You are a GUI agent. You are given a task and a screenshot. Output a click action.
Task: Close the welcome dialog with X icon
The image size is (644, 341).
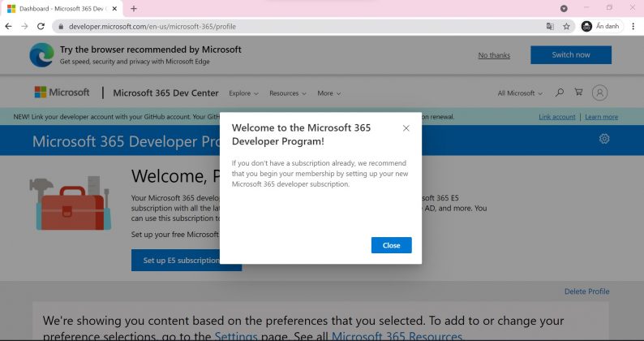pos(406,128)
